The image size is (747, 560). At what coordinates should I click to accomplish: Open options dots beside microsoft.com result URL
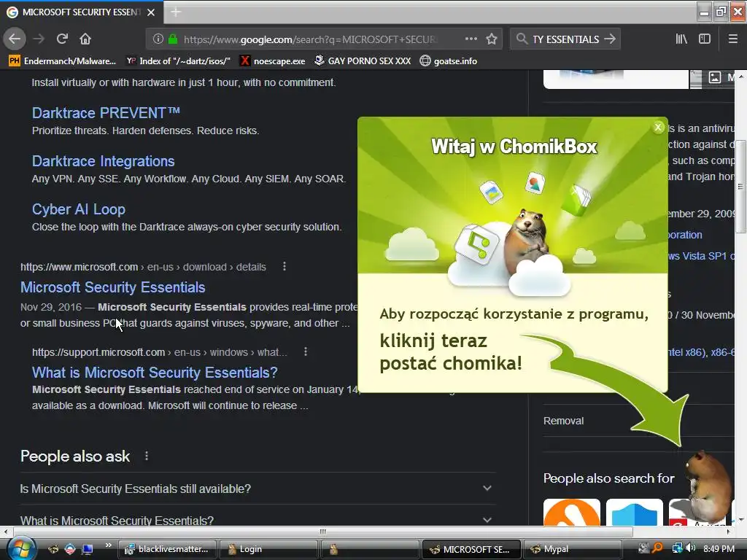(x=285, y=267)
